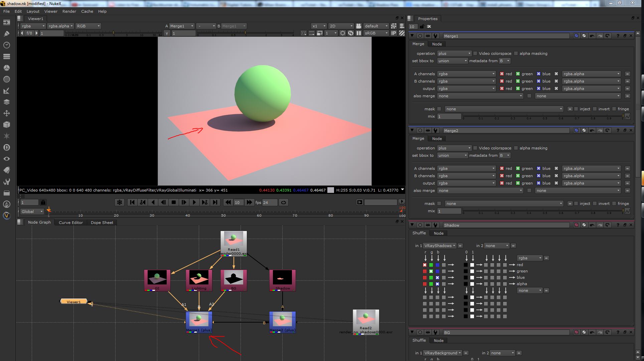Image resolution: width=644 pixels, height=361 pixels.
Task: Select the Shadow shuffle node
Action: pyautogui.click(x=283, y=280)
